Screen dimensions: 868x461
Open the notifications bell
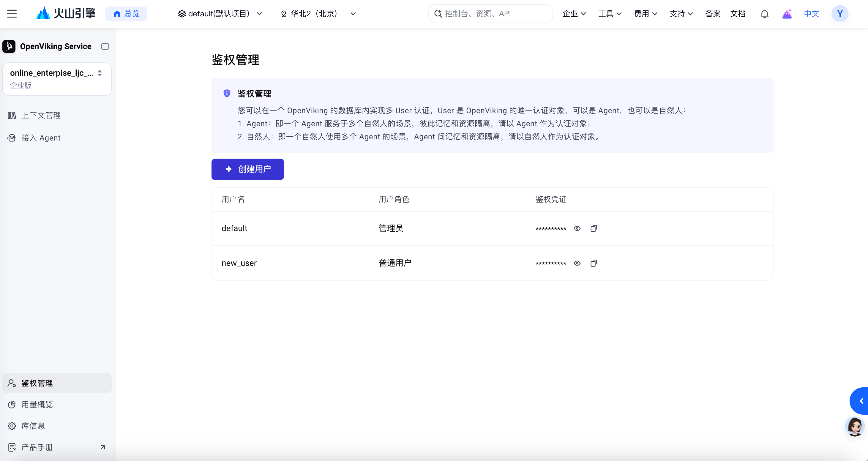pyautogui.click(x=765, y=14)
